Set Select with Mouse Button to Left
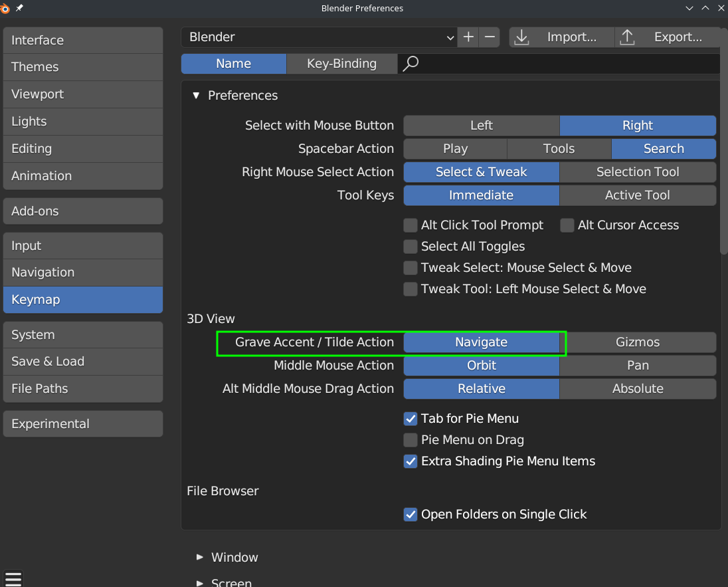This screenshot has width=728, height=587. (x=481, y=126)
